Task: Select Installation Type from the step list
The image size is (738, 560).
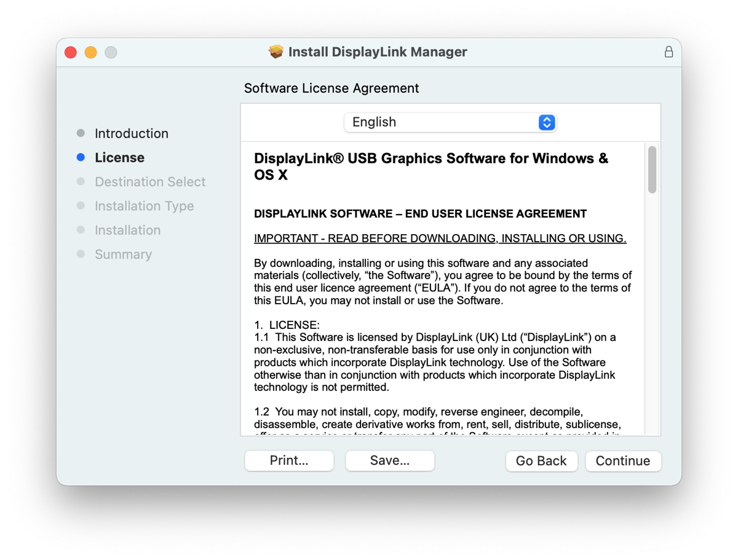Action: pyautogui.click(x=144, y=205)
